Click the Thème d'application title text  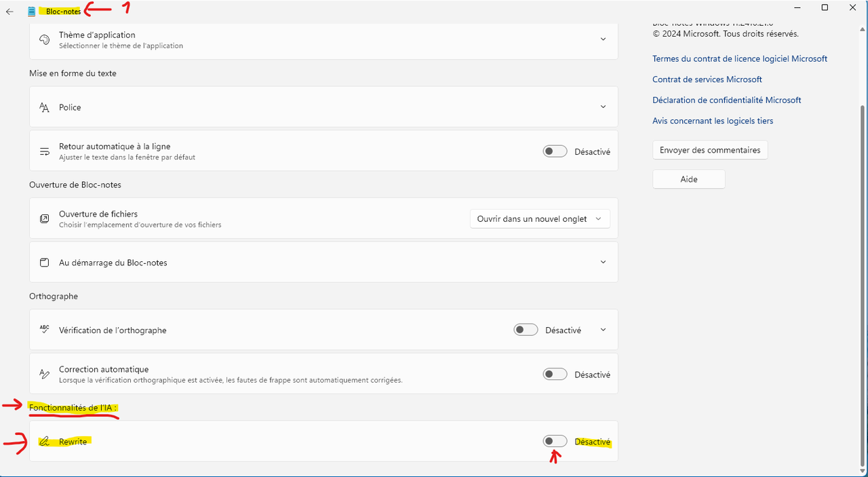(97, 35)
